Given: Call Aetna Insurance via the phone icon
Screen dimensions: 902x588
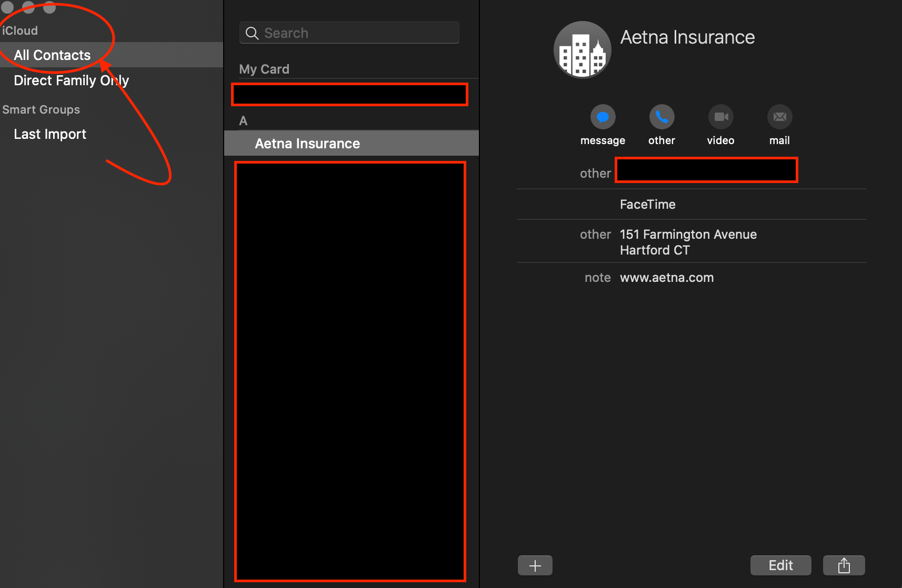Looking at the screenshot, I should 662,117.
